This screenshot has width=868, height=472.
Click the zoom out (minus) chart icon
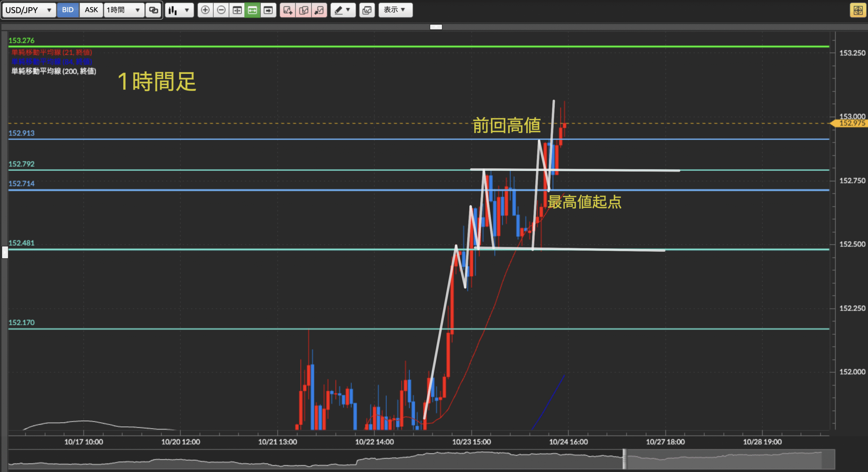[x=221, y=10]
